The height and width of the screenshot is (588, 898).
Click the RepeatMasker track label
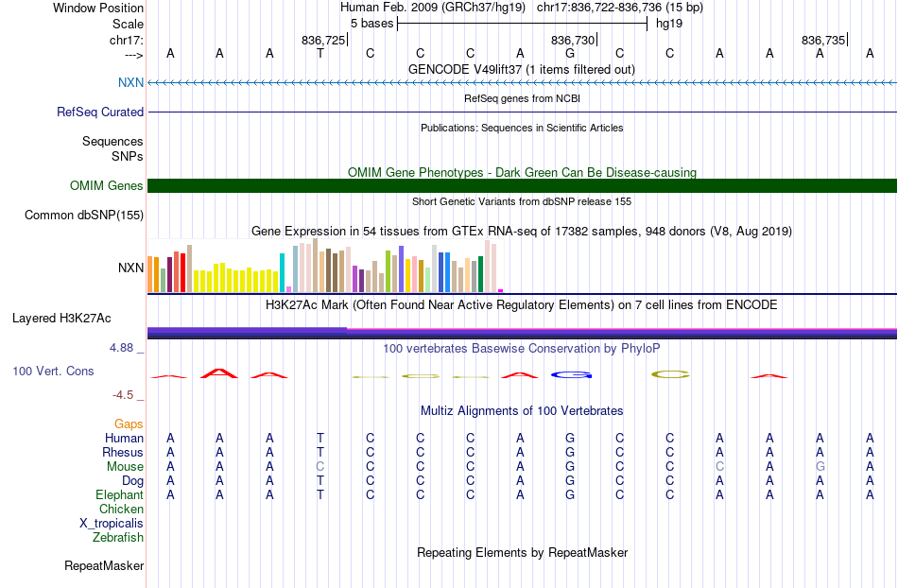point(104,565)
